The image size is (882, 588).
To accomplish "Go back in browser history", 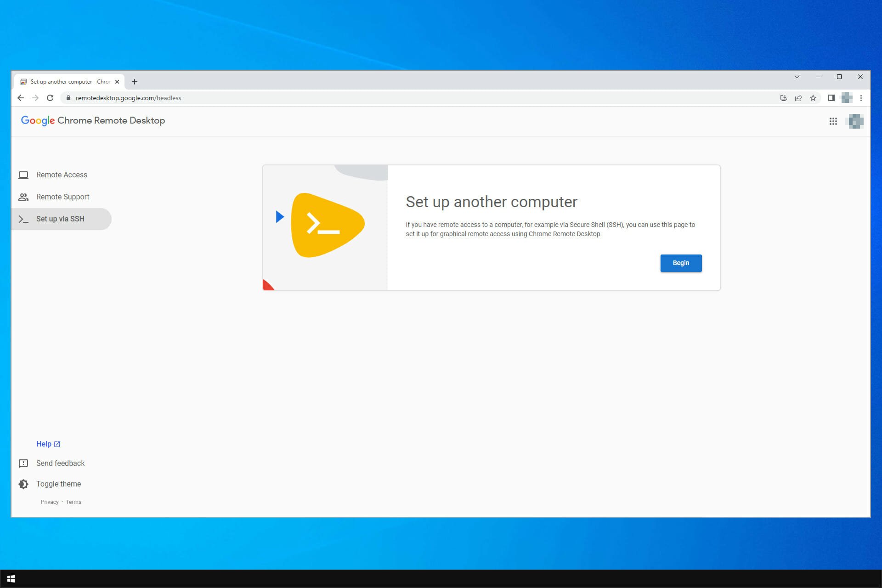I will pyautogui.click(x=21, y=98).
